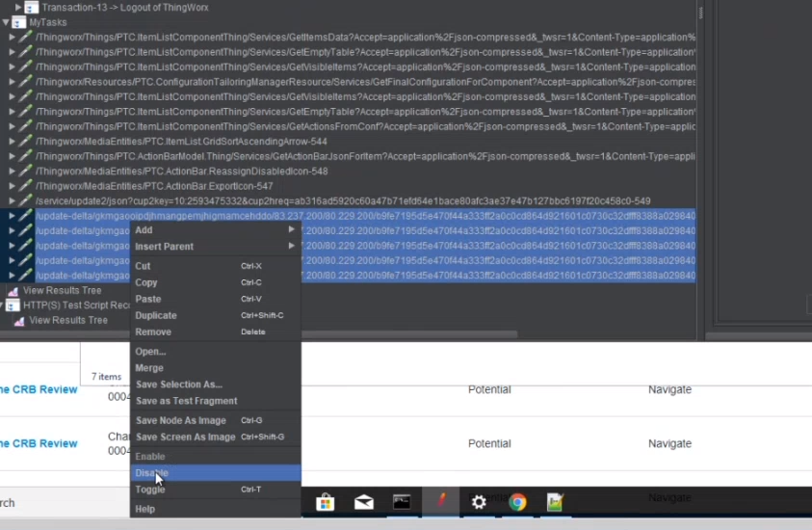812x530 pixels.
Task: Click the controller icon next to Transaction-13
Action: point(32,8)
